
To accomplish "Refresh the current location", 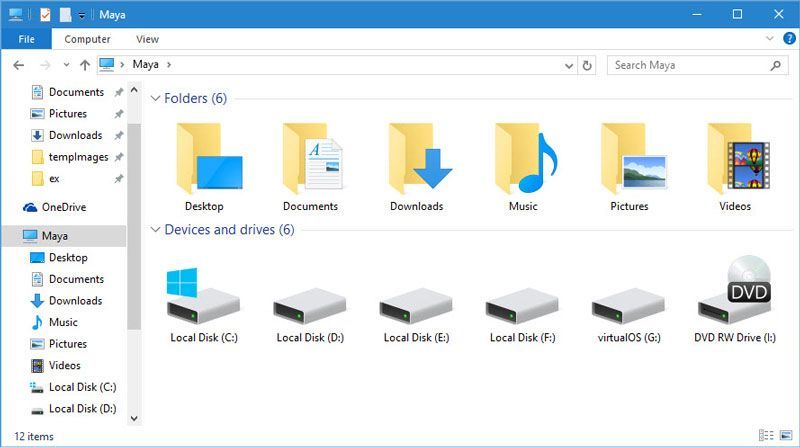I will [x=587, y=65].
